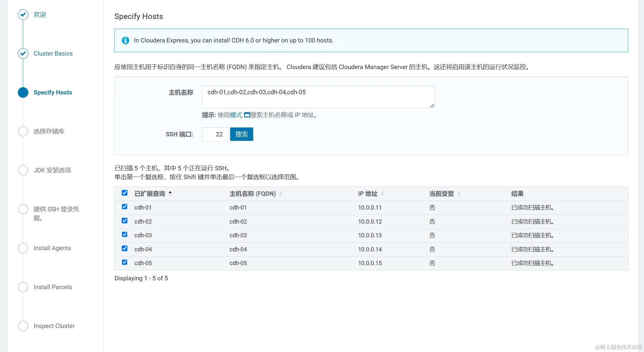Click the cdh-01 FQDN cell
Viewport: 644px width, 352px height.
pyautogui.click(x=238, y=208)
